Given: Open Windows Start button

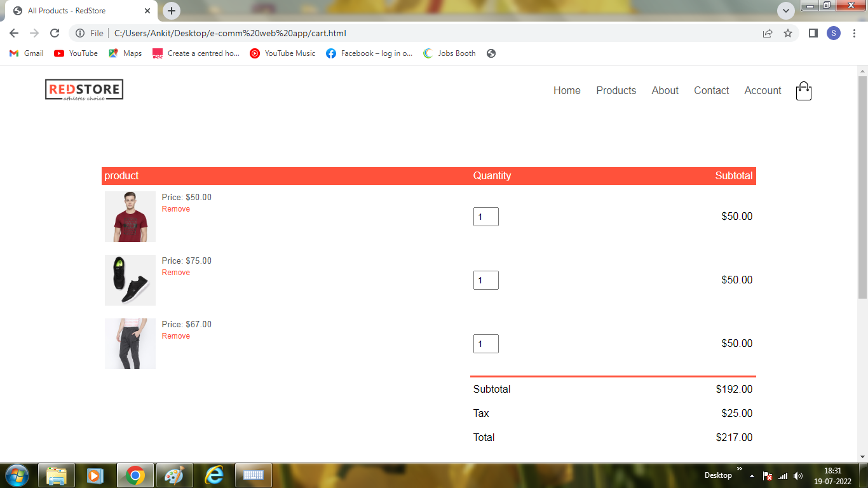Looking at the screenshot, I should click(17, 475).
